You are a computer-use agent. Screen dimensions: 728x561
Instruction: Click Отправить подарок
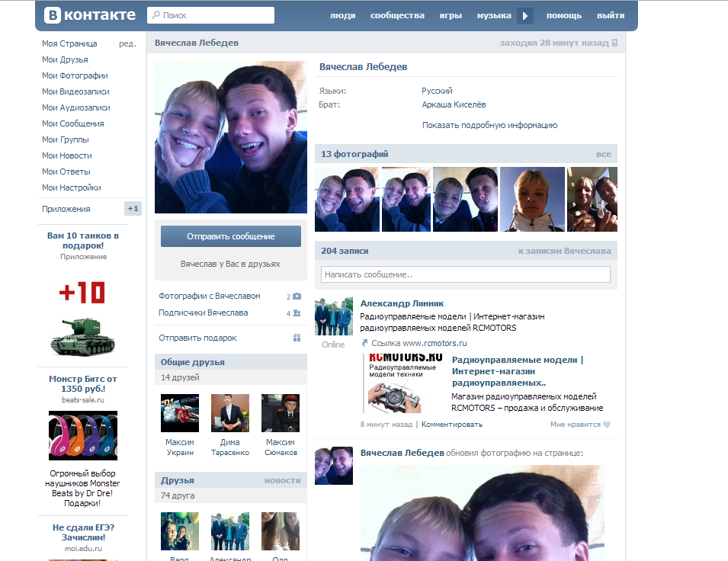197,338
